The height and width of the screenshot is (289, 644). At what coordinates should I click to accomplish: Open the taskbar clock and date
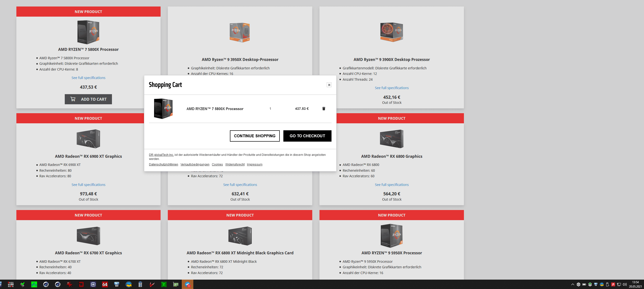[x=635, y=284]
